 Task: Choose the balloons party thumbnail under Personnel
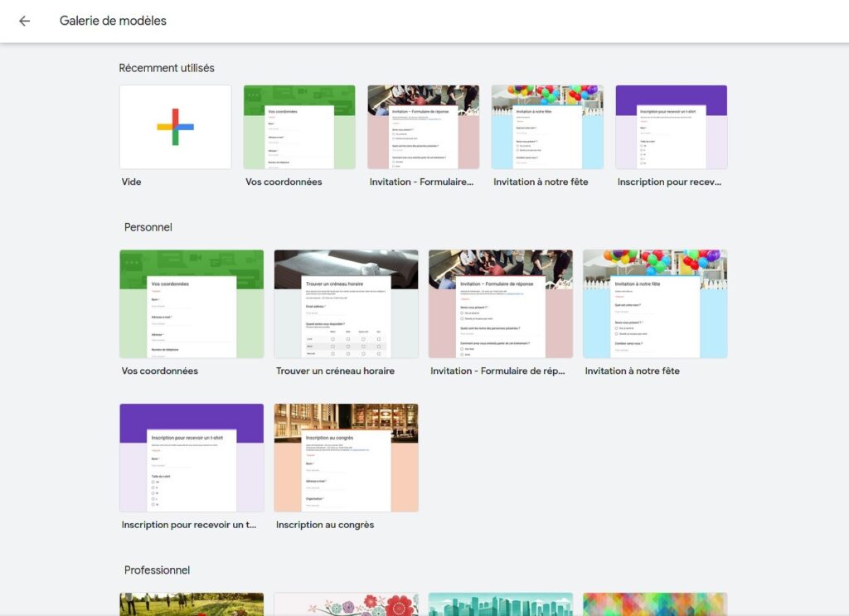655,303
